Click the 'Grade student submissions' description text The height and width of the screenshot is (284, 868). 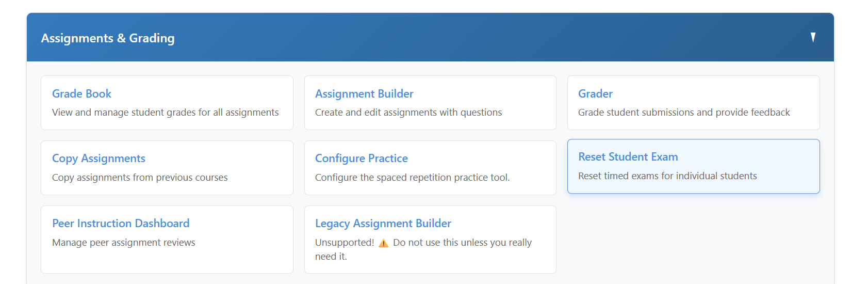coord(683,113)
